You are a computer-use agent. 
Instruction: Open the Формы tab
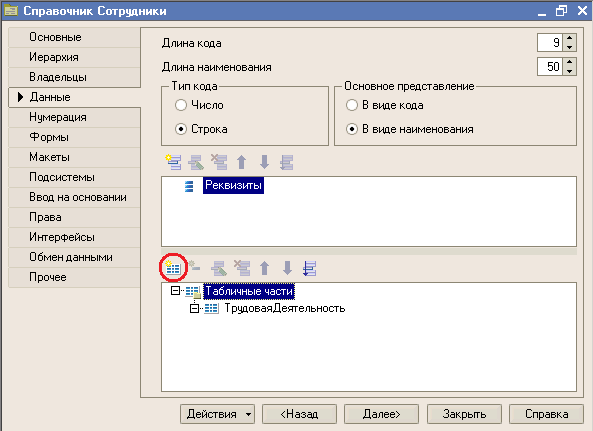click(74, 137)
